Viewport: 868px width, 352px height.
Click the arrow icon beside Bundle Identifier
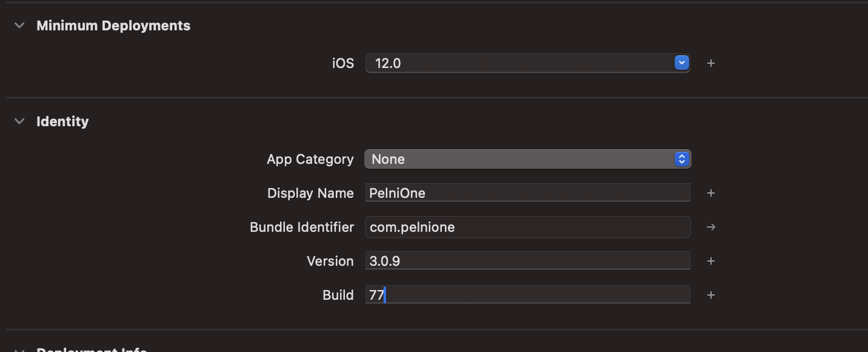[x=711, y=227]
